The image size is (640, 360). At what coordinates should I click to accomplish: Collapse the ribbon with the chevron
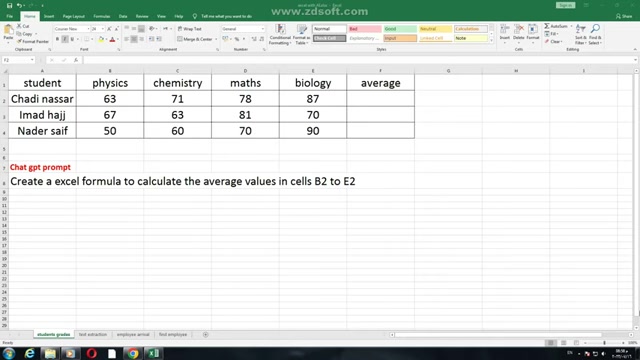click(x=635, y=49)
